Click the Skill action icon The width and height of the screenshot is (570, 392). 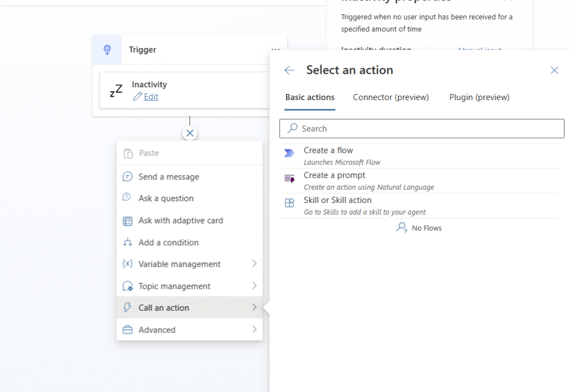pyautogui.click(x=289, y=203)
